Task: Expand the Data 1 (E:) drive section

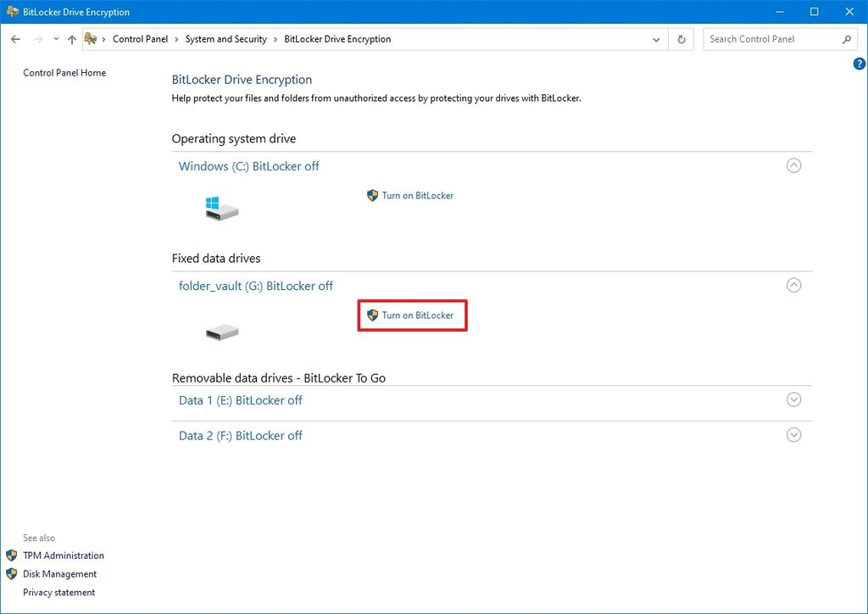Action: (x=794, y=399)
